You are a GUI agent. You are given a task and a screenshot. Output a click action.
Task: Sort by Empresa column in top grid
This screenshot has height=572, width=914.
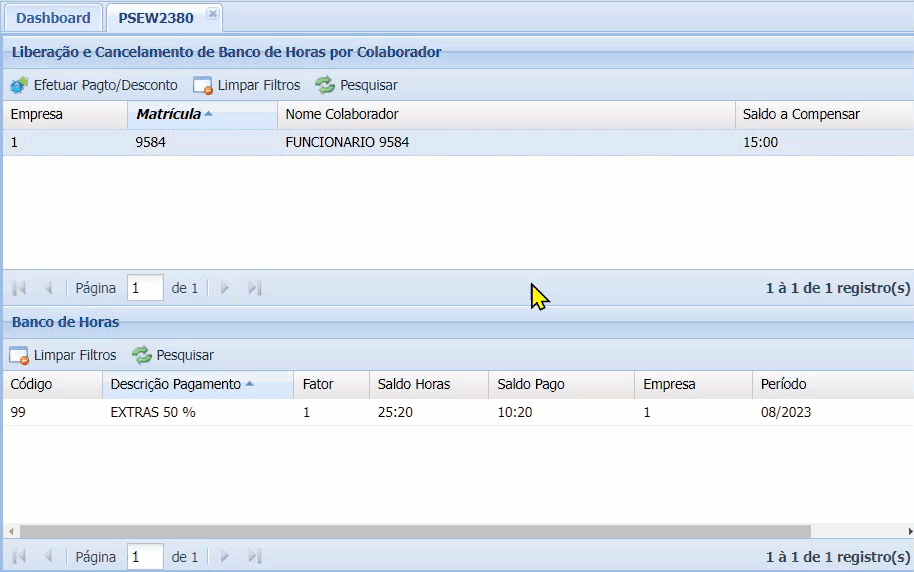pos(65,114)
